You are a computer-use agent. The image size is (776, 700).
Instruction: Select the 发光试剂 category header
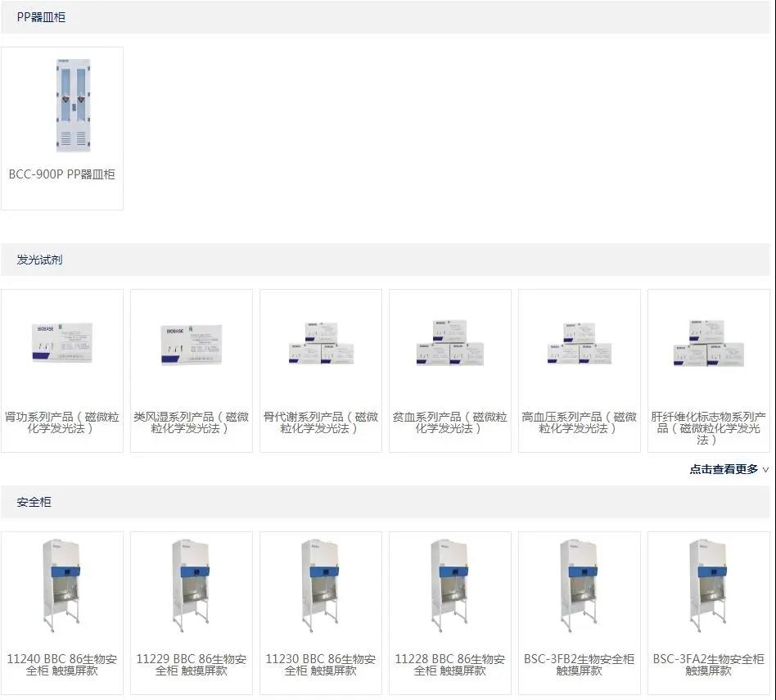(x=40, y=260)
